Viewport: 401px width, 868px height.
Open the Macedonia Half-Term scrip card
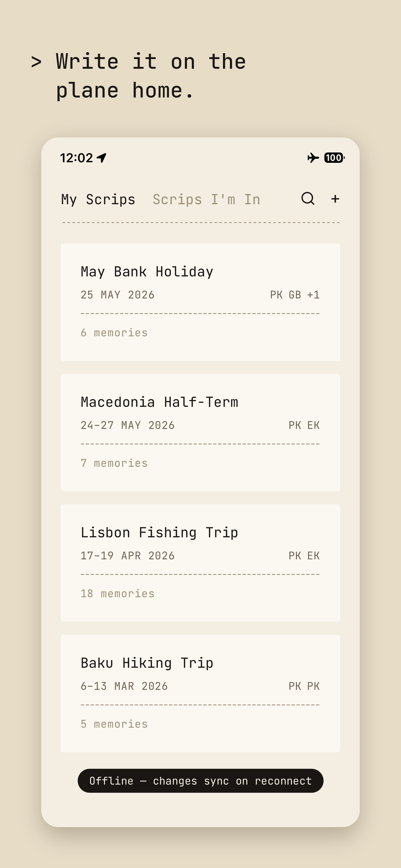click(200, 432)
